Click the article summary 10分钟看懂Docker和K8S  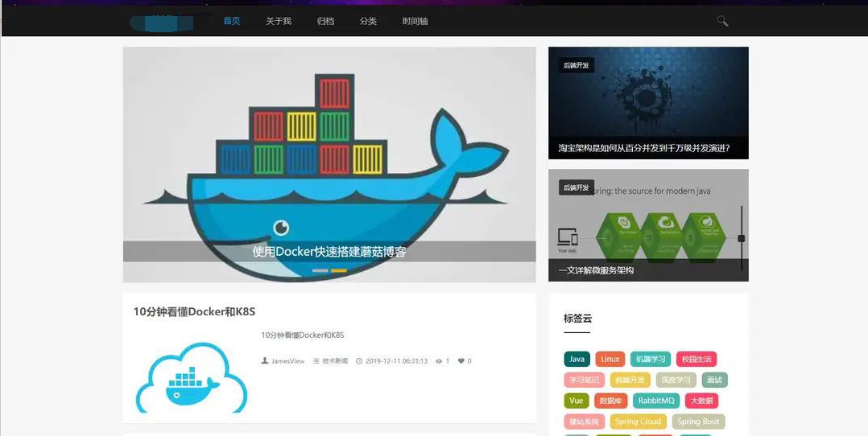tap(303, 335)
